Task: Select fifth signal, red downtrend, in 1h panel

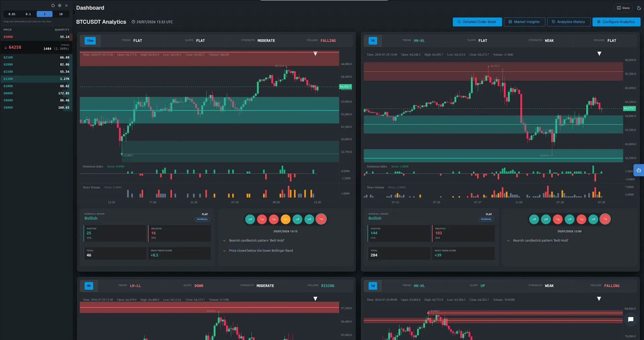Action: tap(581, 219)
